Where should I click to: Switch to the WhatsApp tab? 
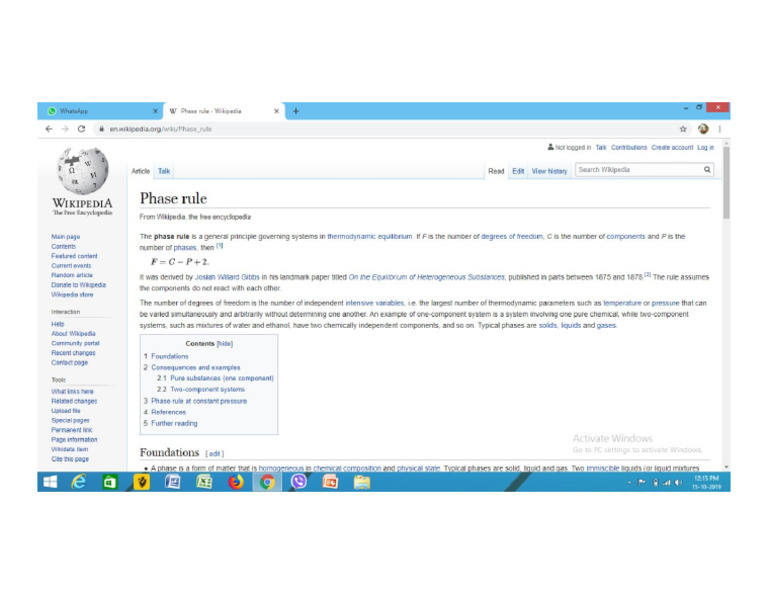(95, 111)
